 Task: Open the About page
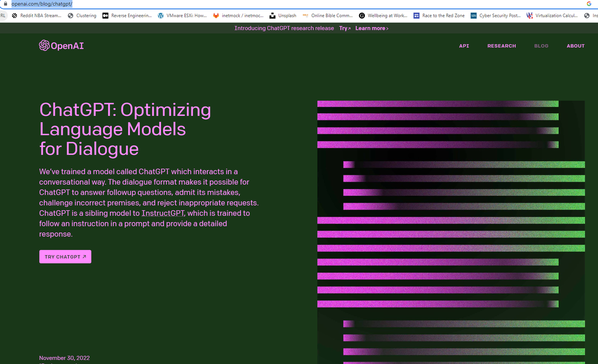tap(576, 46)
